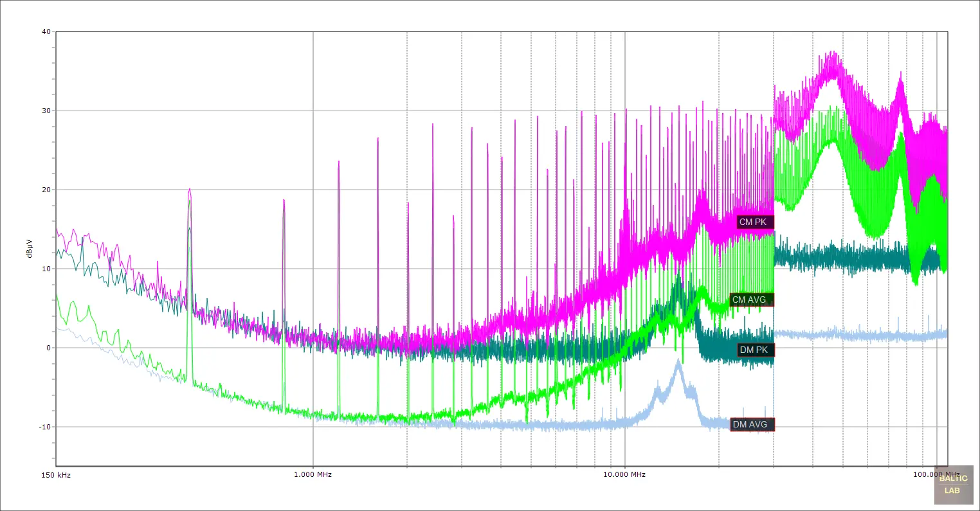This screenshot has height=511, width=980.
Task: Click the dBµV vertical axis title
Action: [29, 249]
